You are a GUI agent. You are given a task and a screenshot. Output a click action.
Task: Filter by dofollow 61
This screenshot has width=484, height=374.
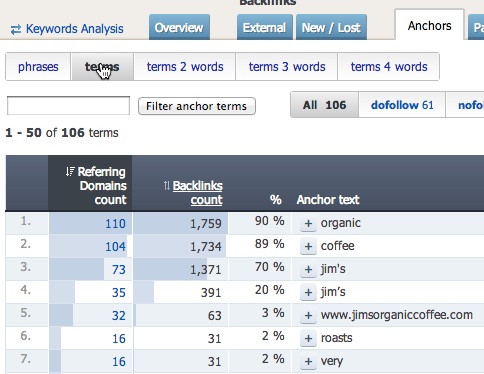(x=402, y=105)
